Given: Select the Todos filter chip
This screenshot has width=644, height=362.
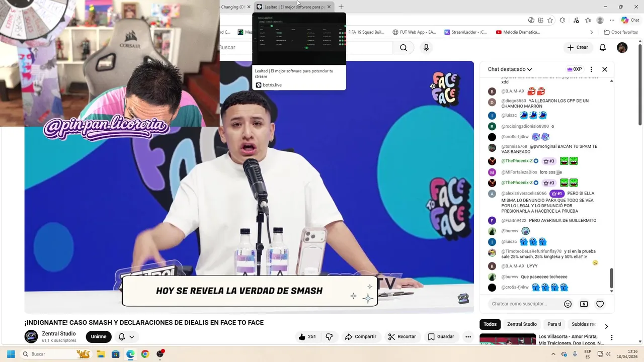Looking at the screenshot, I should coord(490,324).
